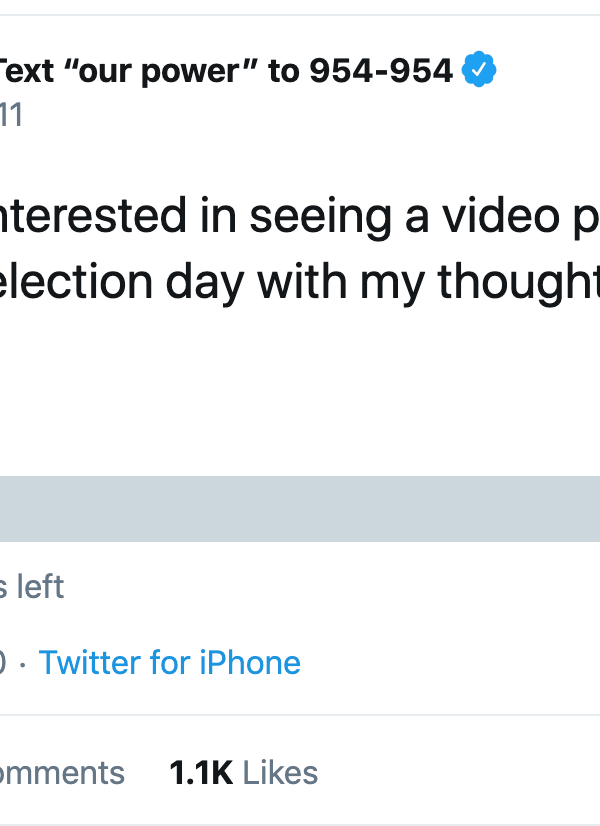Viewport: 600px width, 826px height.
Task: Click the tweet line about election day
Action: pos(300,284)
